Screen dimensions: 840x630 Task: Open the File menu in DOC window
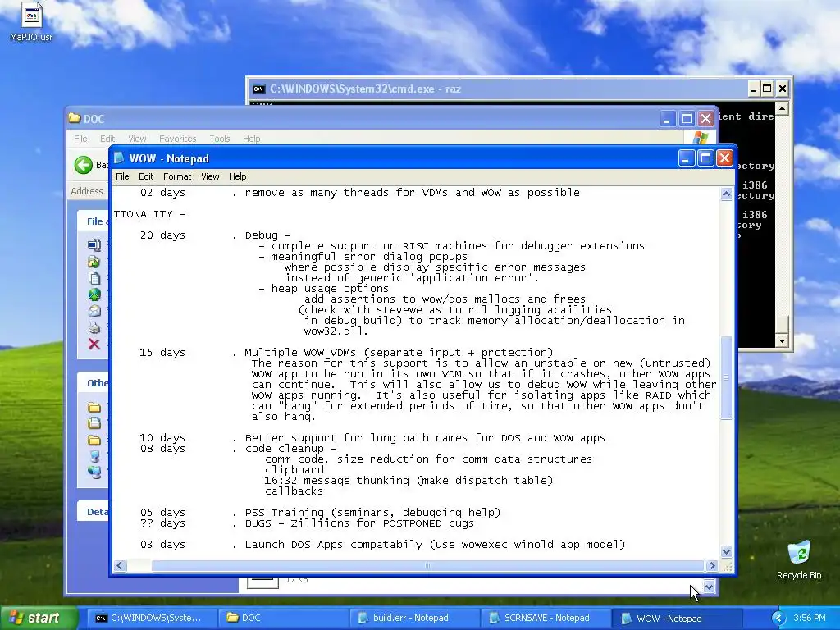tap(80, 139)
